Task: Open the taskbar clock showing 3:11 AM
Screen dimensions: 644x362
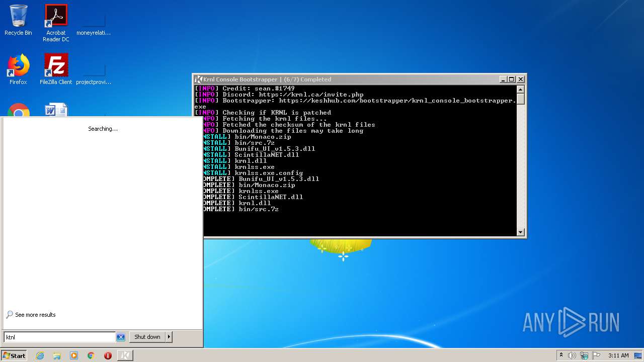Action: tap(618, 355)
